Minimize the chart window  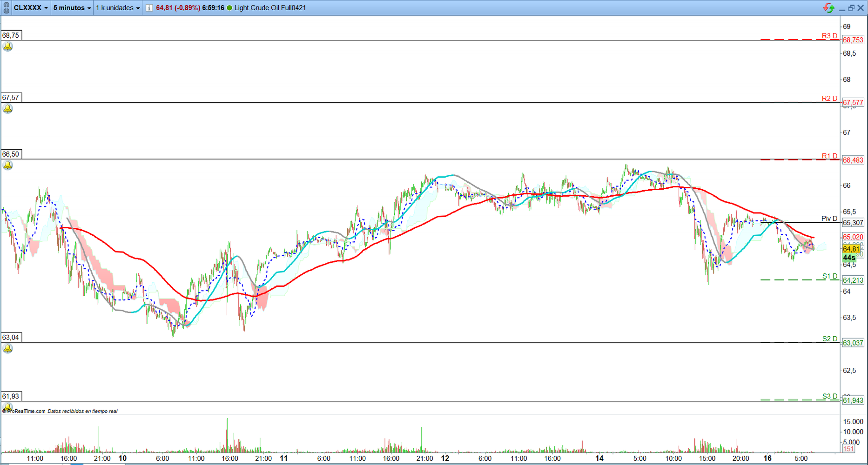click(x=842, y=8)
